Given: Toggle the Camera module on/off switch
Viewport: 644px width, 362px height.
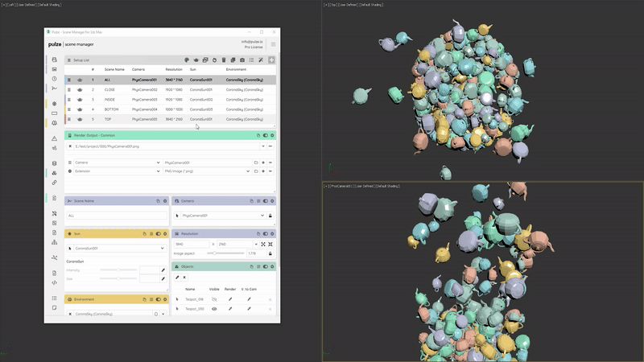Looking at the screenshot, I should coord(266,201).
